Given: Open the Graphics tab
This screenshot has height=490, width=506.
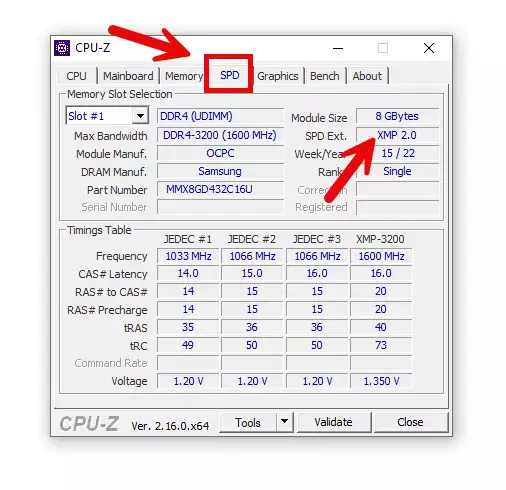Looking at the screenshot, I should 278,76.
